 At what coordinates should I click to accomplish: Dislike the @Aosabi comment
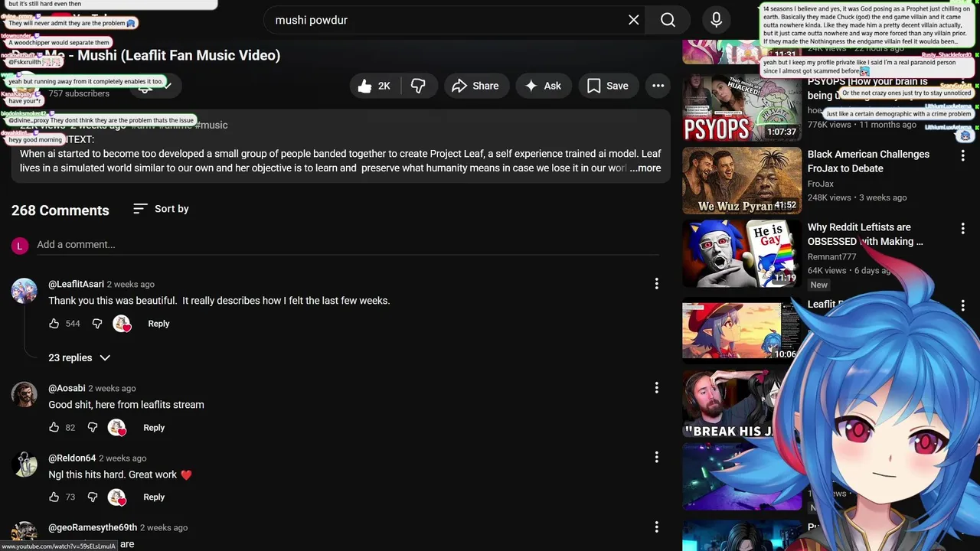pos(93,428)
